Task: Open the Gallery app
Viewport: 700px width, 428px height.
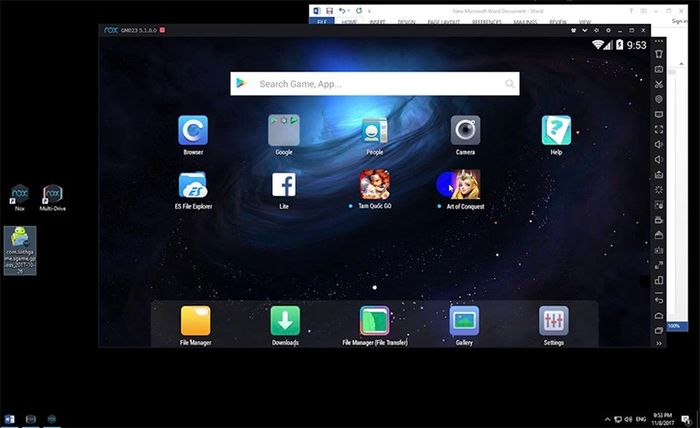Action: [464, 320]
